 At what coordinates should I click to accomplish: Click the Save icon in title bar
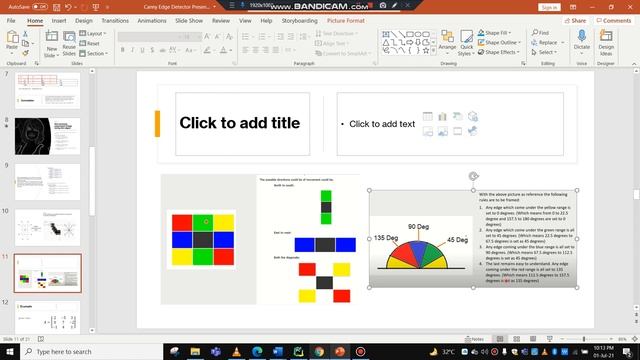coord(56,7)
